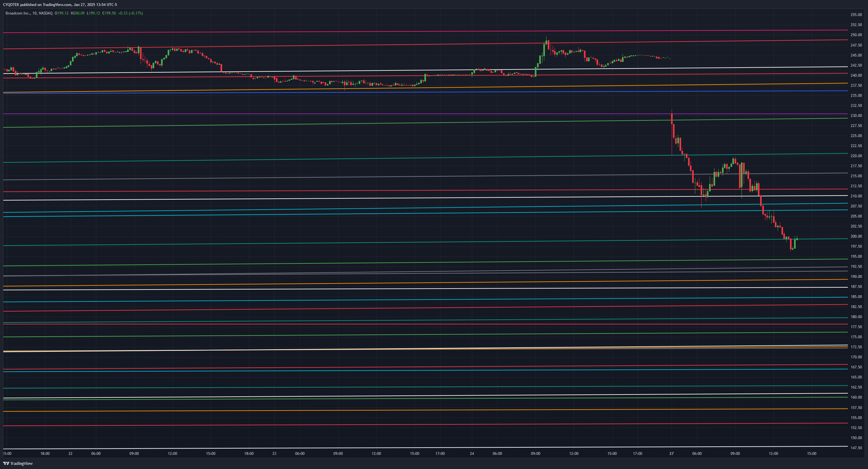
Task: Click the date label '22' on time axis
Action: pyautogui.click(x=70, y=454)
